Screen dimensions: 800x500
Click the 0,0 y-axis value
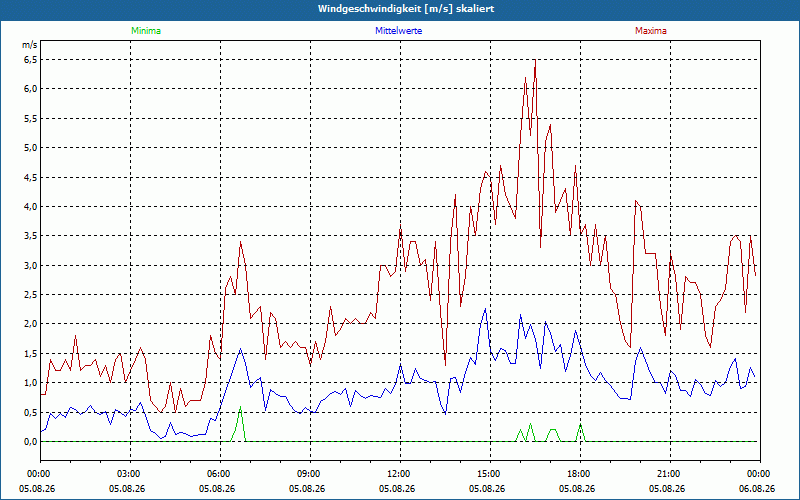pos(30,442)
